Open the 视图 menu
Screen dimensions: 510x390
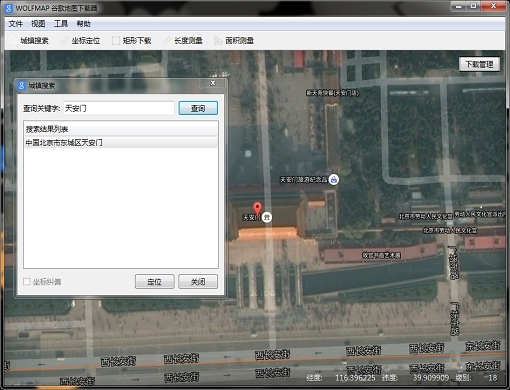(38, 24)
